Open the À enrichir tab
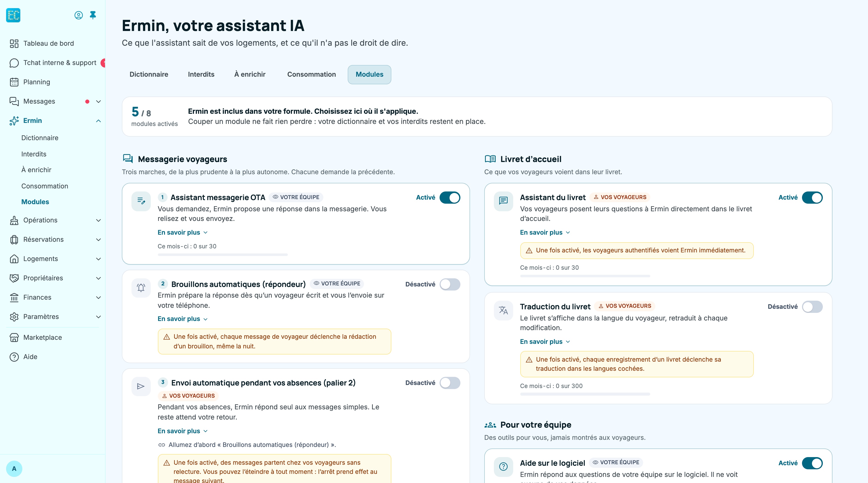 click(x=250, y=74)
